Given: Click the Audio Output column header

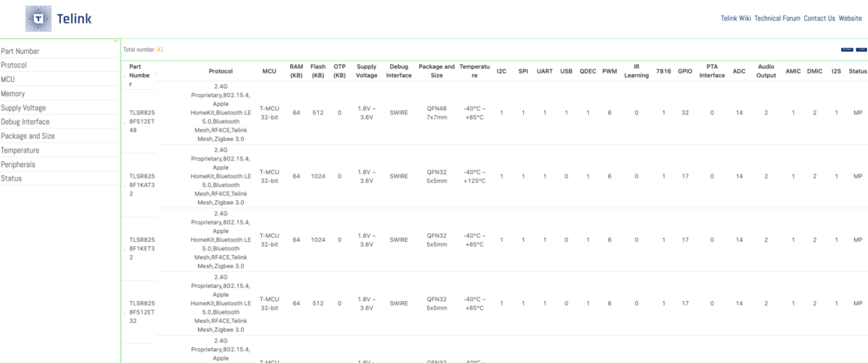Looking at the screenshot, I should coord(766,71).
